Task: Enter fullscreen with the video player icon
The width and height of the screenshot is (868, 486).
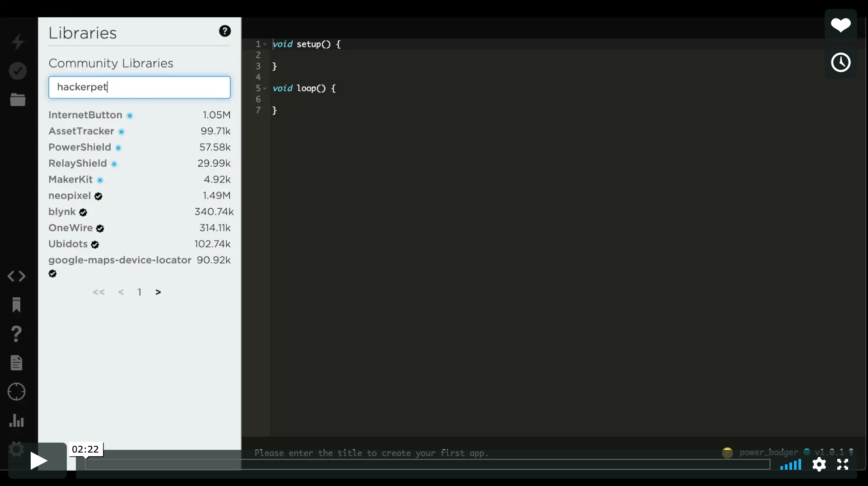Action: (x=843, y=464)
